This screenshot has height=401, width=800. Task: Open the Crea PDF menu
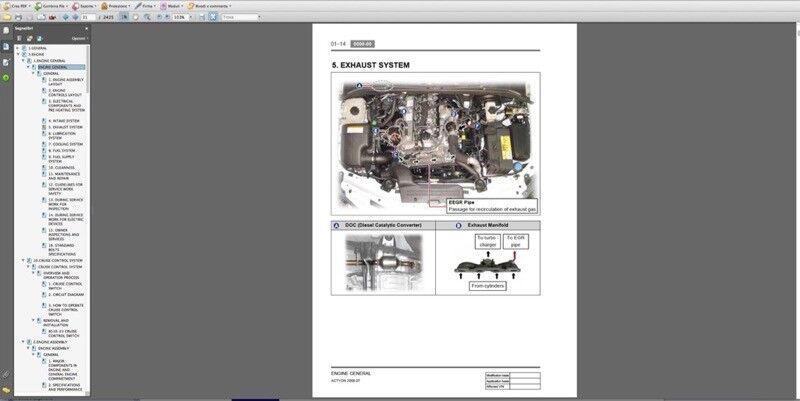tap(16, 5)
